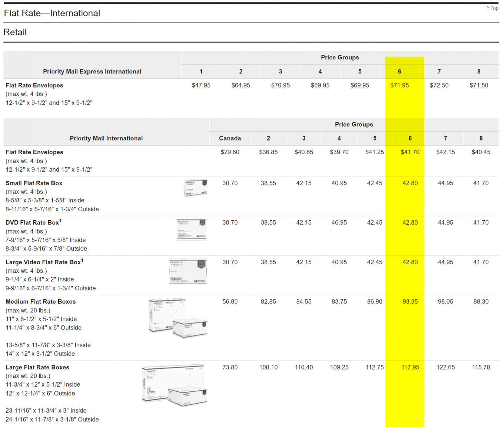Click the Large Video Flat Rate Box title

point(44,262)
